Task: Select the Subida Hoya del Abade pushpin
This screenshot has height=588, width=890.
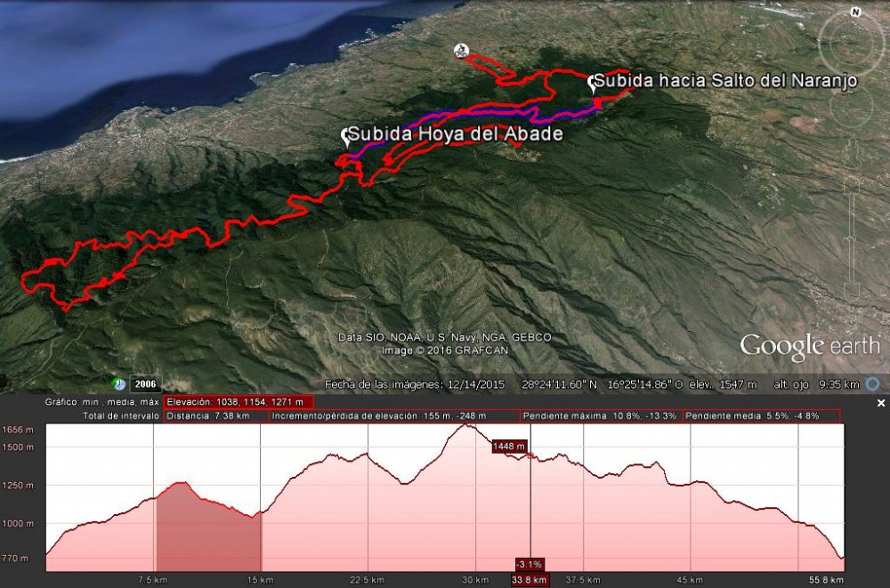Action: tap(346, 133)
